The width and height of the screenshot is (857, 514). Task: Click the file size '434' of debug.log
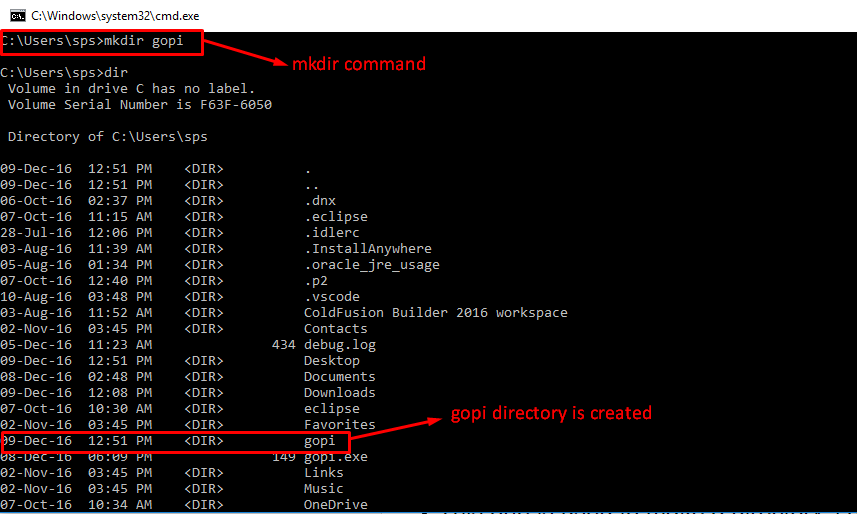tap(284, 344)
